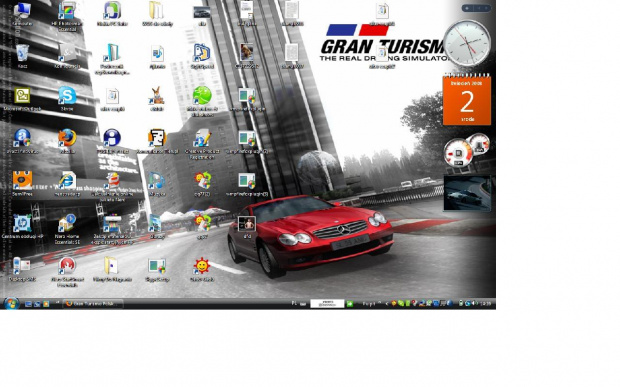Launch Nokia PC Suite shortcut
This screenshot has width=620, height=387.
coord(112,11)
